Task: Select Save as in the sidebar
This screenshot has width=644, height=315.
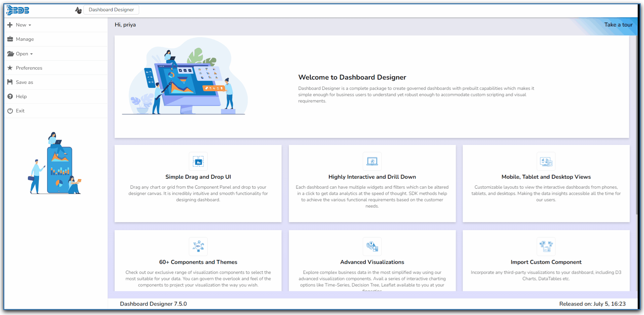Action: pyautogui.click(x=25, y=82)
